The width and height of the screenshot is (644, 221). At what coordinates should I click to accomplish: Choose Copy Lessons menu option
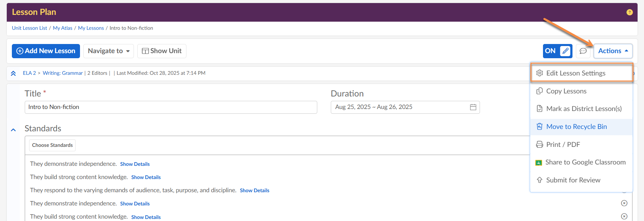pos(566,91)
